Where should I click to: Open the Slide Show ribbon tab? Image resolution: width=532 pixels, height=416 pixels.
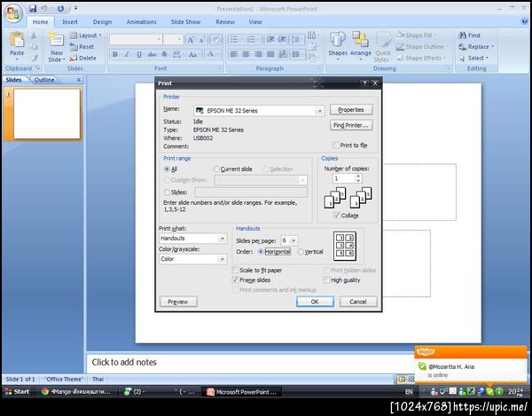185,22
